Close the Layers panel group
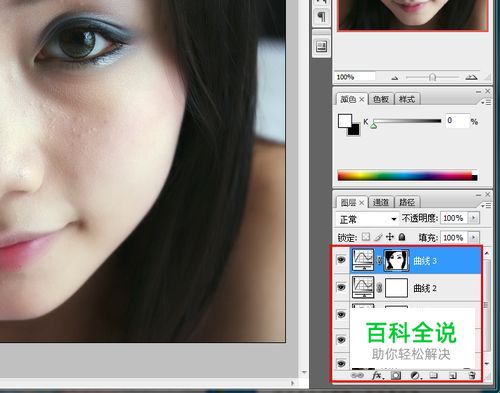The image size is (500, 393). tap(488, 194)
